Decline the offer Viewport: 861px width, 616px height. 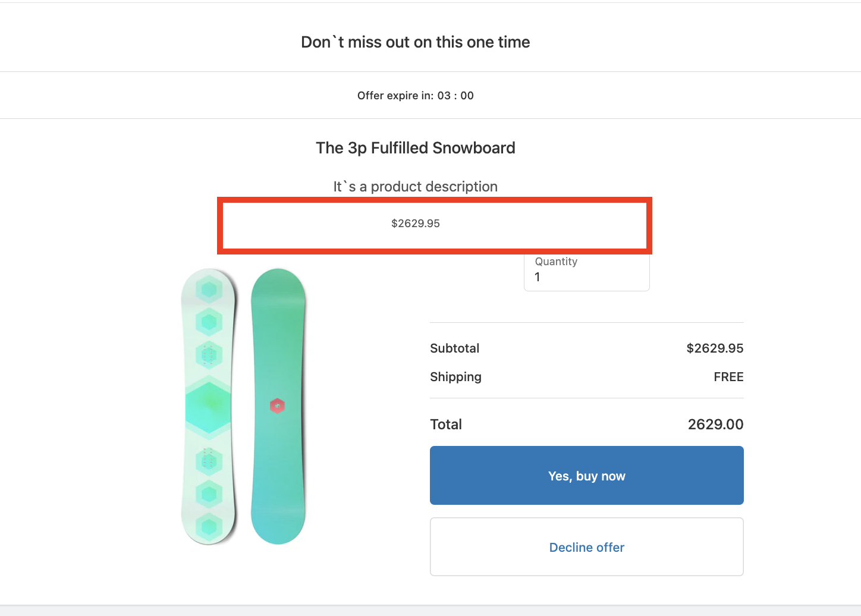pos(586,547)
